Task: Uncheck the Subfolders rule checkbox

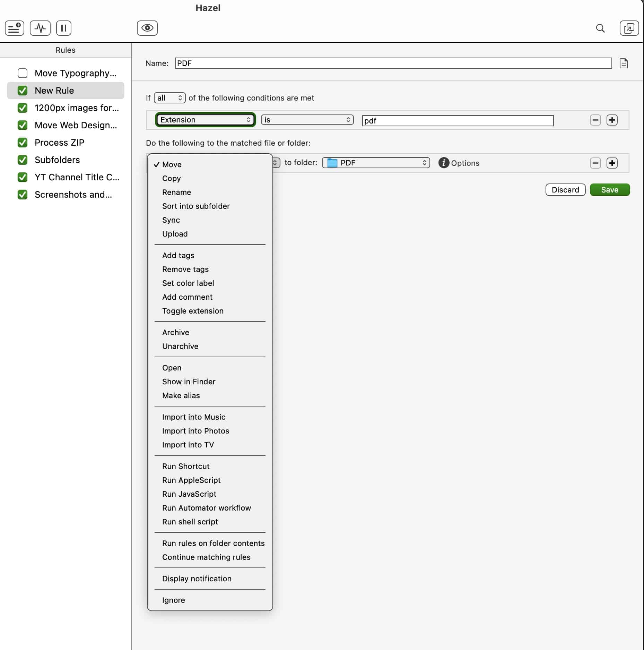Action: [x=23, y=160]
